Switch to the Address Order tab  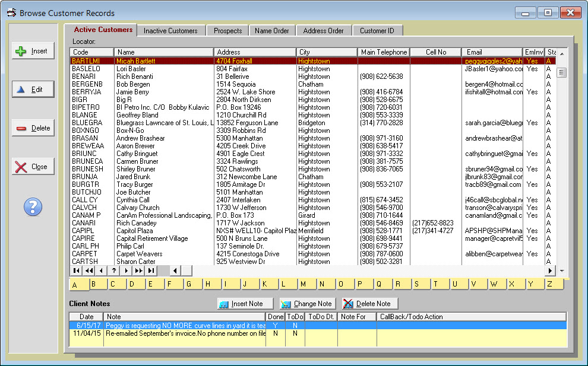pos(323,31)
